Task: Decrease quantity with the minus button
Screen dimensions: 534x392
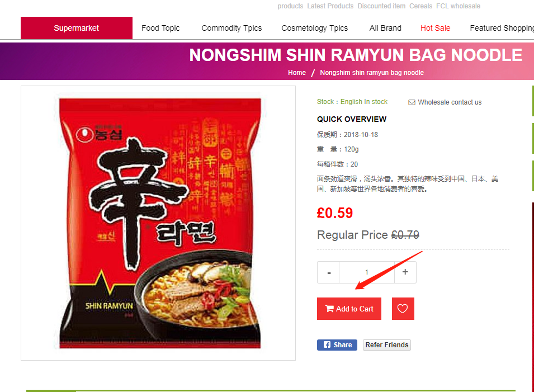Action: pyautogui.click(x=328, y=272)
